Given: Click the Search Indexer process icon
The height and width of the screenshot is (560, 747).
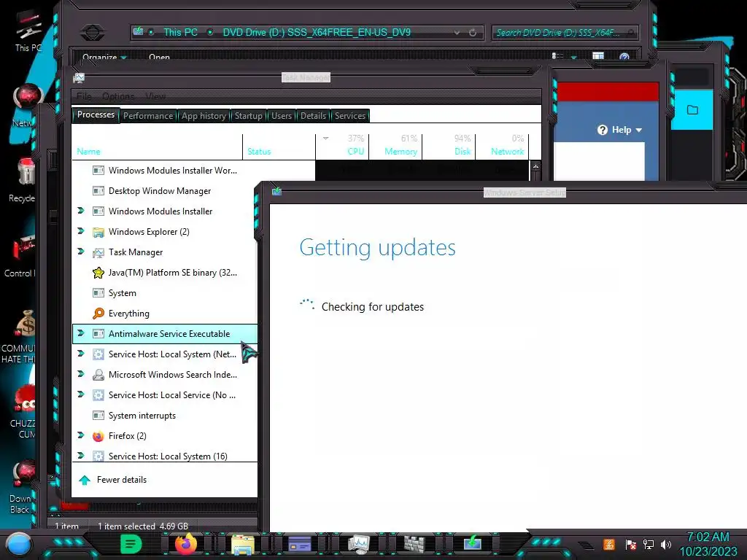Looking at the screenshot, I should 98,375.
